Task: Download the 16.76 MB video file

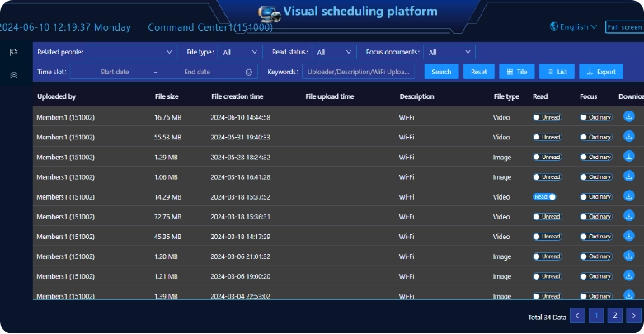Action: (x=628, y=116)
